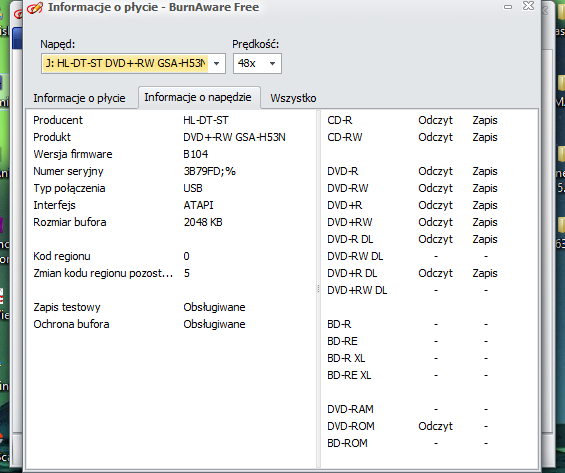
Task: Click the DVD-RAM row label
Action: (350, 409)
